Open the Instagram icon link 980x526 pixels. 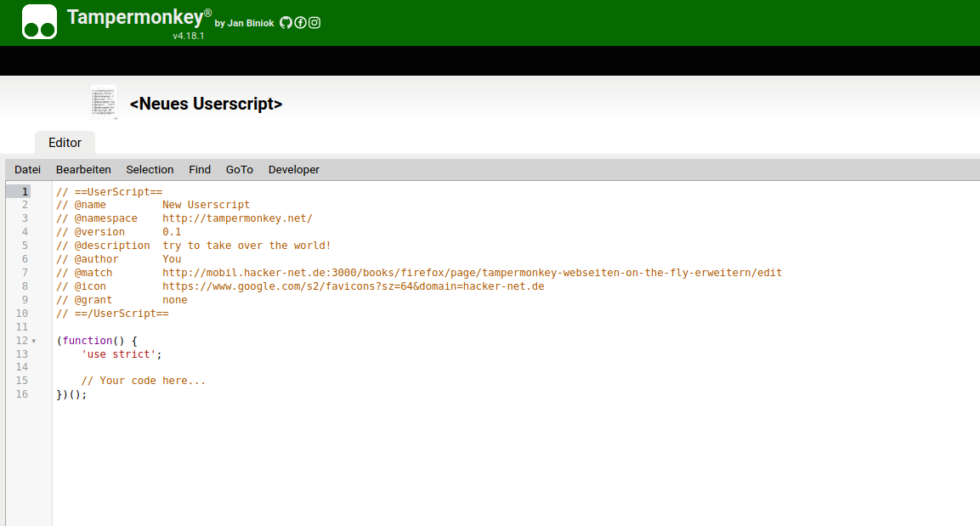[314, 23]
